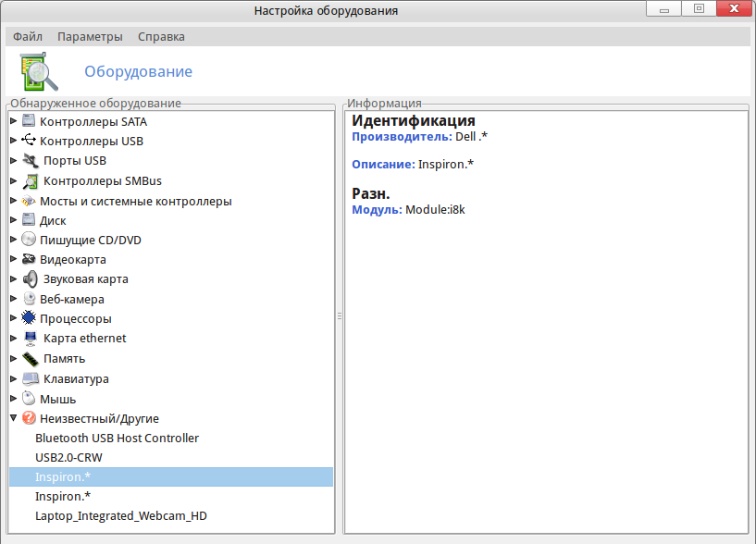Expand Мосты и системные контроллеры branch

14,200
